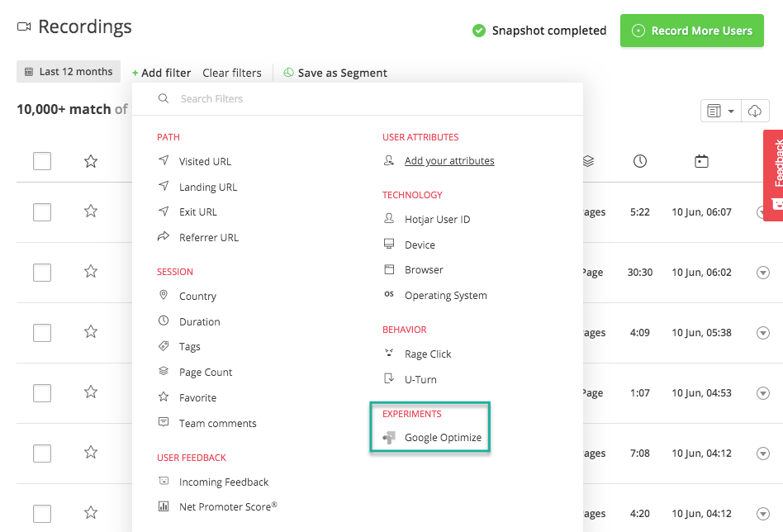Tick the checkbox for the 4:09 recording
Viewport: 783px width, 532px height.
[42, 333]
